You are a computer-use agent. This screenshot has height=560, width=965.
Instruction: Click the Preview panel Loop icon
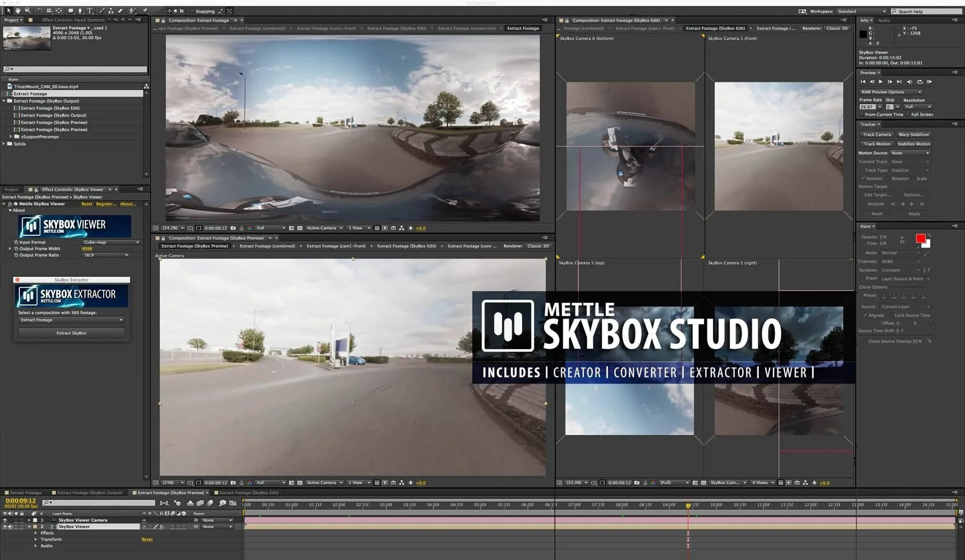pos(920,81)
